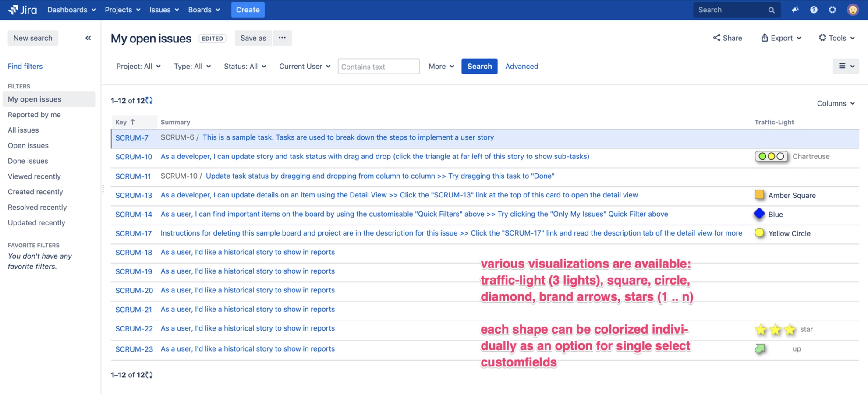Select Reported by me filter
Image resolution: width=868 pixels, height=394 pixels.
34,115
